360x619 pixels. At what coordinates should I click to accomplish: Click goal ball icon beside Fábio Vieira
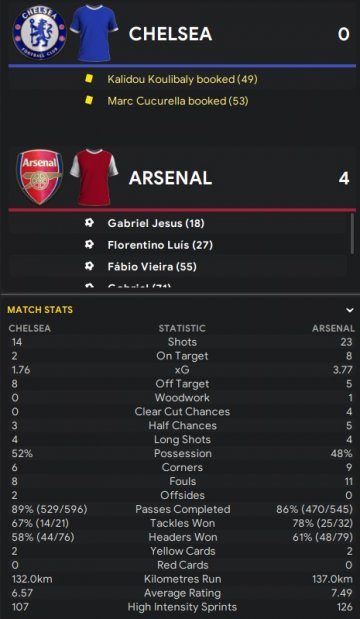tap(89, 267)
